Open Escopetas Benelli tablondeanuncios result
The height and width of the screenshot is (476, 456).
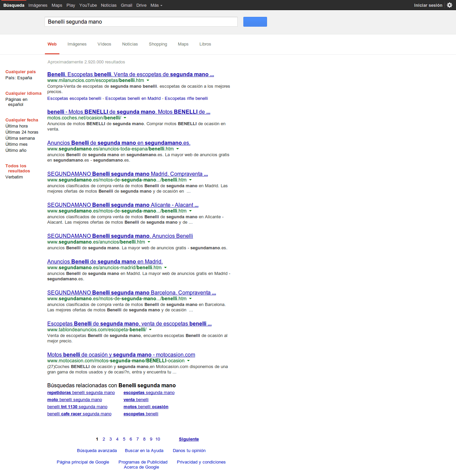coord(129,324)
